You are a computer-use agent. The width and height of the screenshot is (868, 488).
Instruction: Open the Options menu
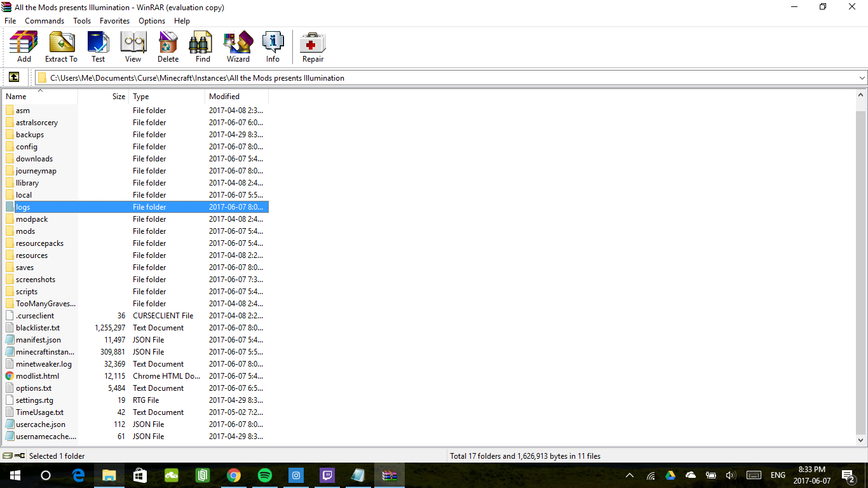[152, 21]
